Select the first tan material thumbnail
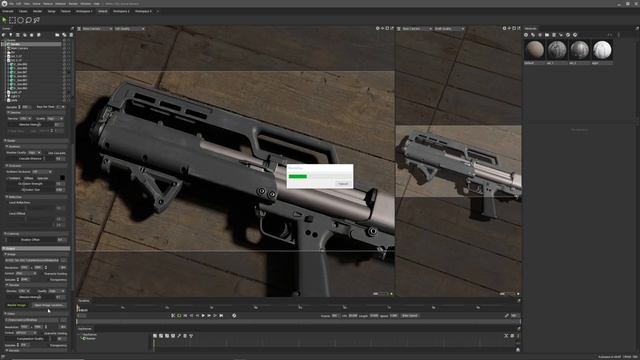 click(x=534, y=50)
